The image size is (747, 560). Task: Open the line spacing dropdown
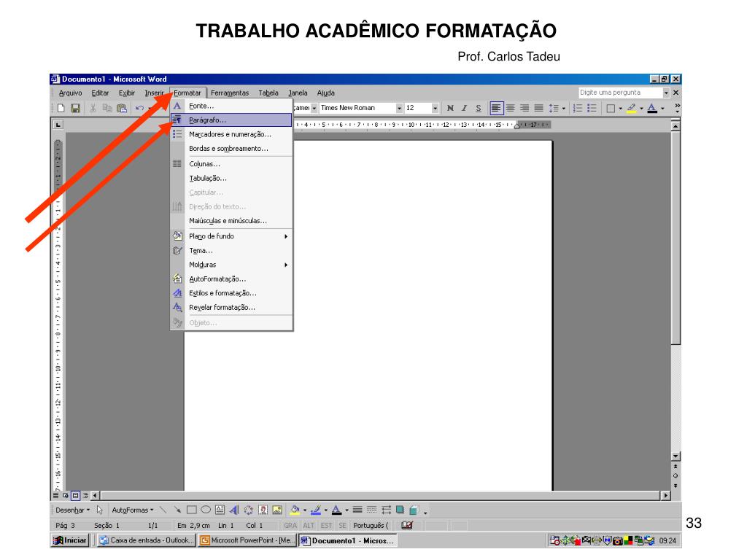point(564,108)
